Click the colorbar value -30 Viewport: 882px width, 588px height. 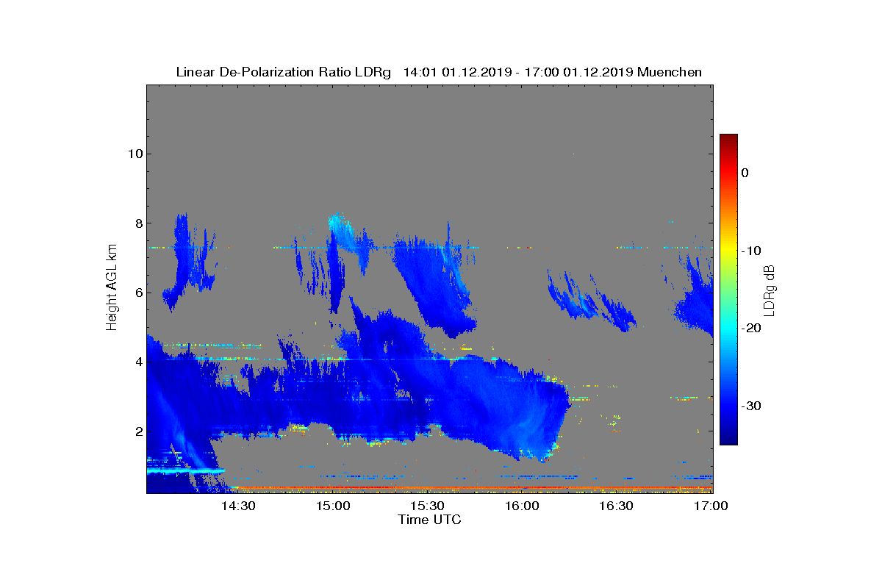pos(750,406)
